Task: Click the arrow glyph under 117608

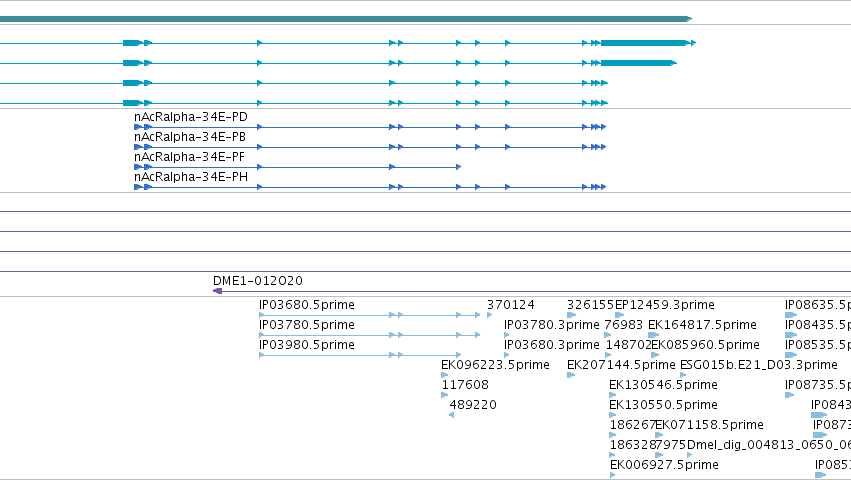Action: pyautogui.click(x=444, y=395)
